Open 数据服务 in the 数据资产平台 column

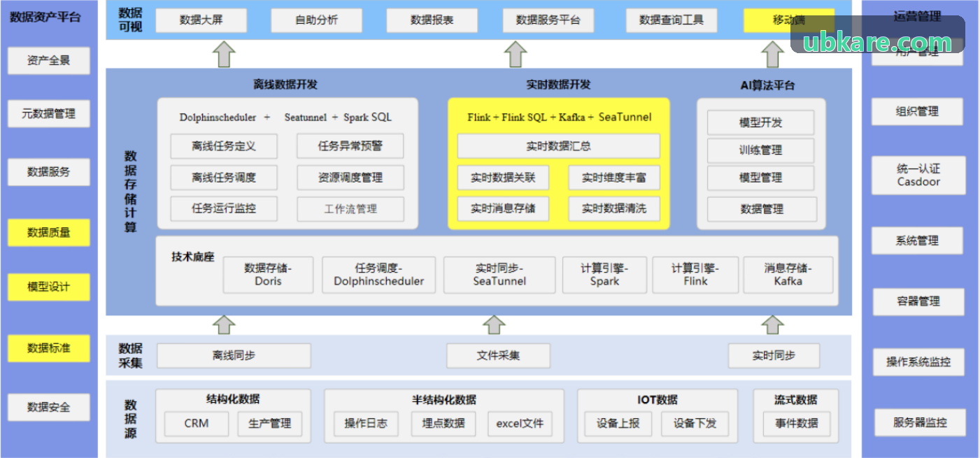49,171
